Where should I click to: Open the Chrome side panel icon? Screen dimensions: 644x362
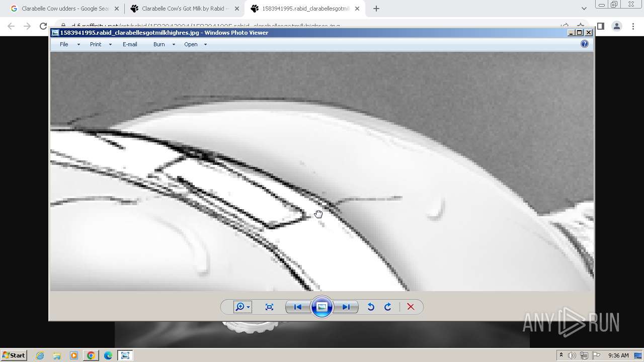tap(600, 26)
